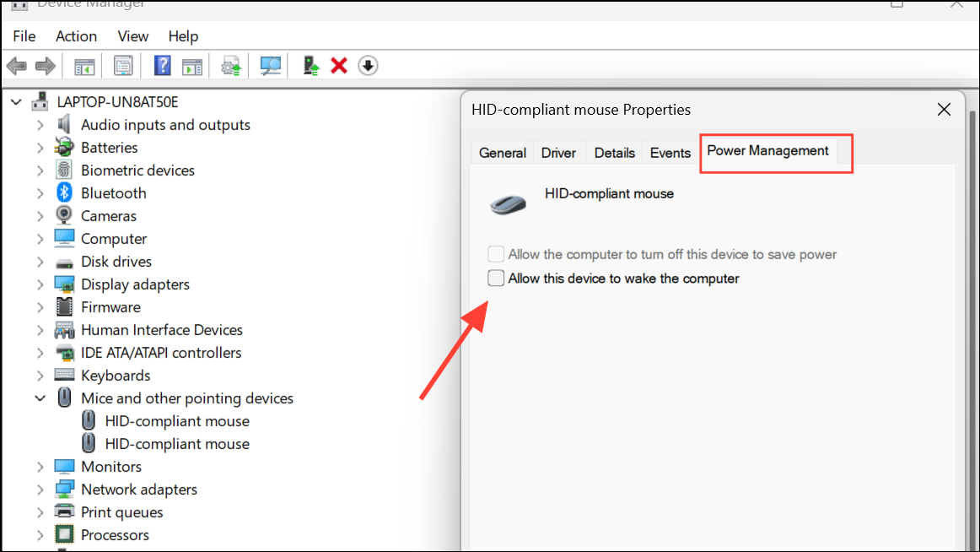This screenshot has height=552, width=980.
Task: Select the Firmware tree label
Action: (110, 307)
